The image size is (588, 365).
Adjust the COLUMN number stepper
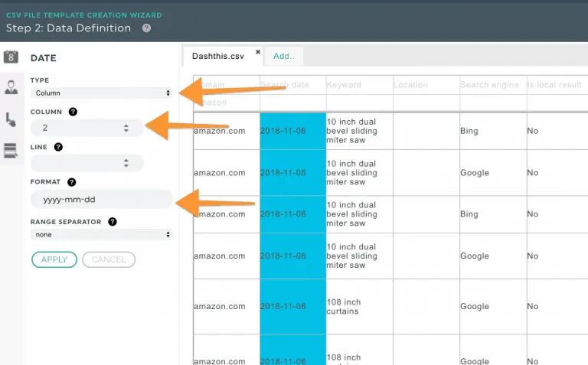(x=126, y=129)
